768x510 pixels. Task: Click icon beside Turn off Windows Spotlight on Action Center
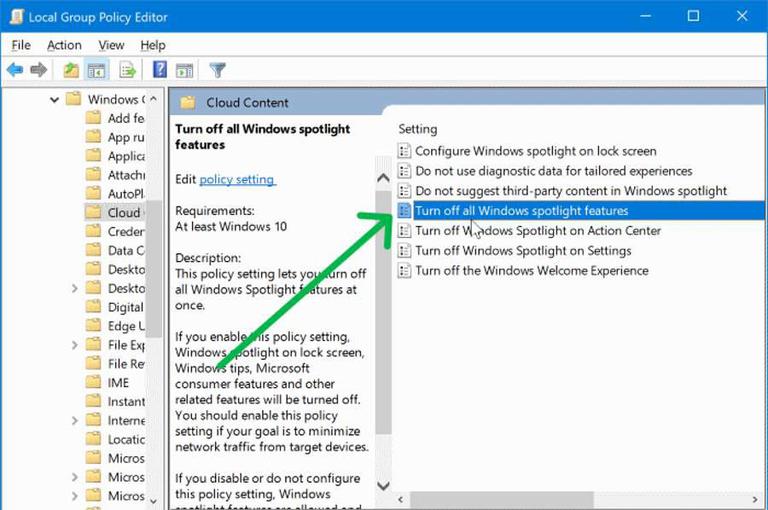(404, 231)
